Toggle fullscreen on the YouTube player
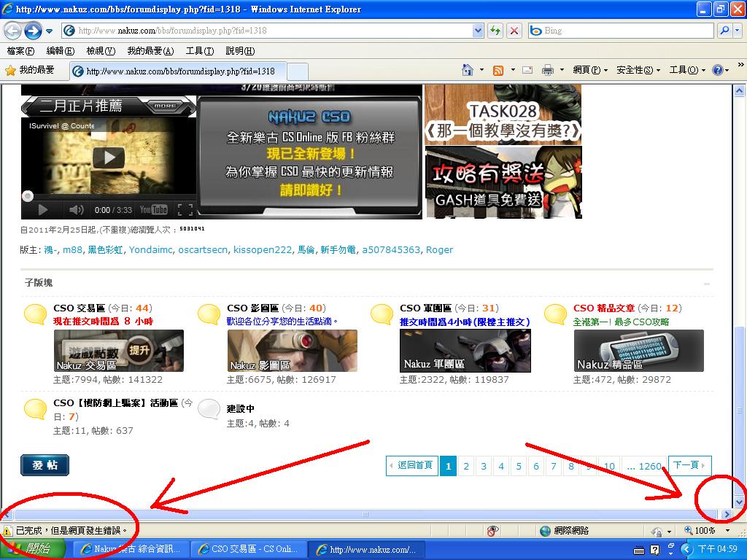This screenshot has width=747, height=560. (x=185, y=210)
